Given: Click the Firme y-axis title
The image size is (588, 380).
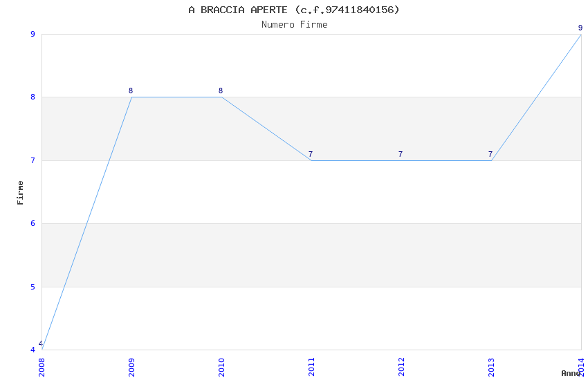Looking at the screenshot, I should click(20, 192).
